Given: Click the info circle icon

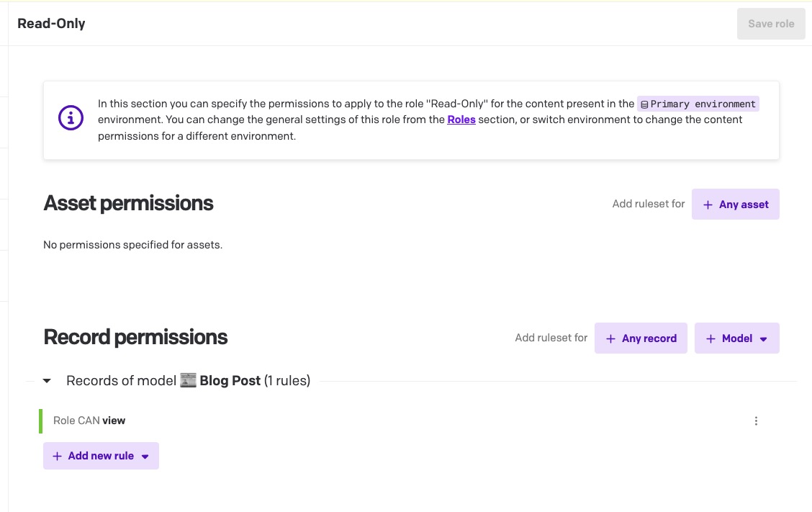Looking at the screenshot, I should (71, 118).
